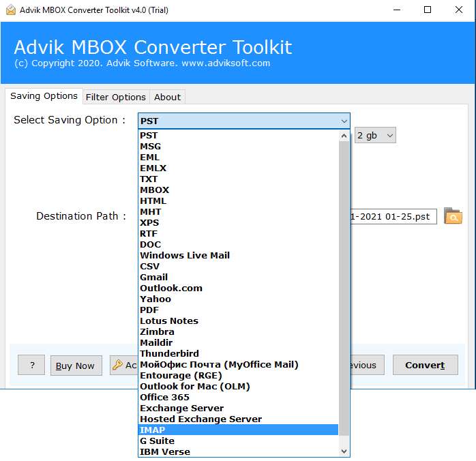476x461 pixels.
Task: Choose Yahoo from the list
Action: (238, 299)
